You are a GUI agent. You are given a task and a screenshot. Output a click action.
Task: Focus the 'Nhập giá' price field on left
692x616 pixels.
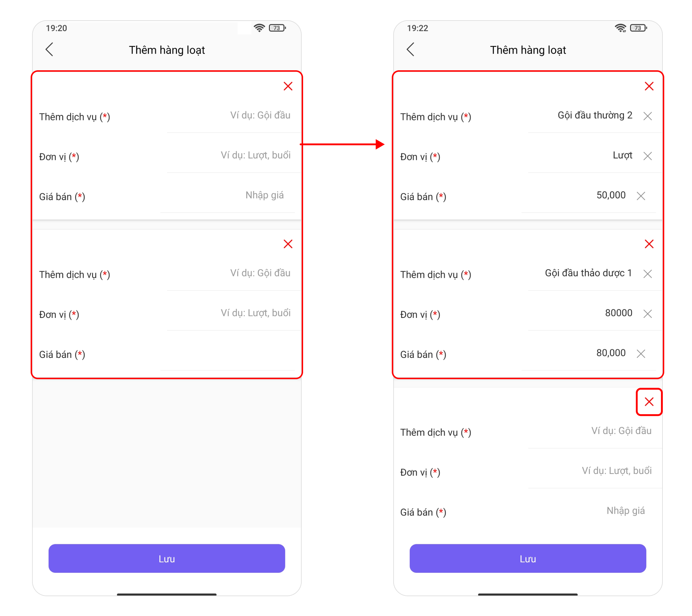[x=228, y=196]
